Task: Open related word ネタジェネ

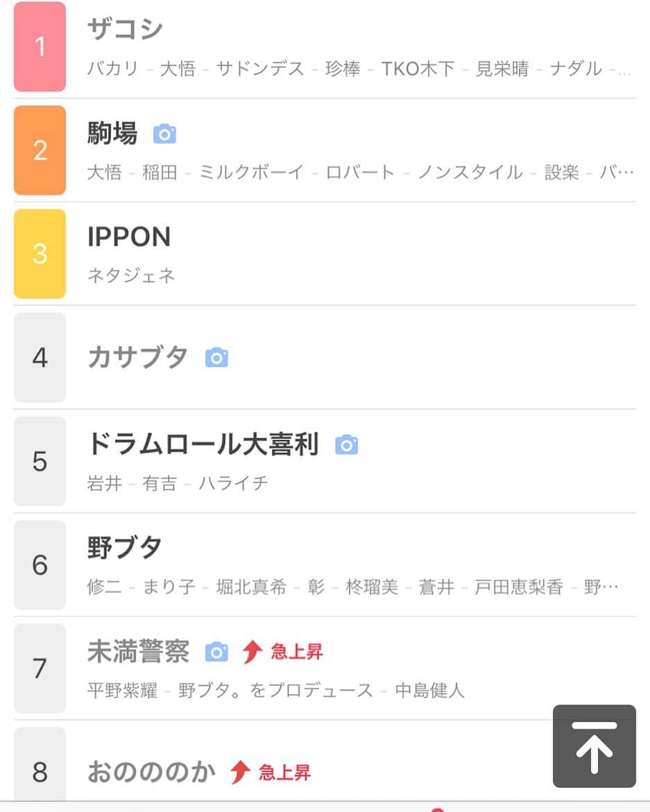Action: pyautogui.click(x=132, y=275)
